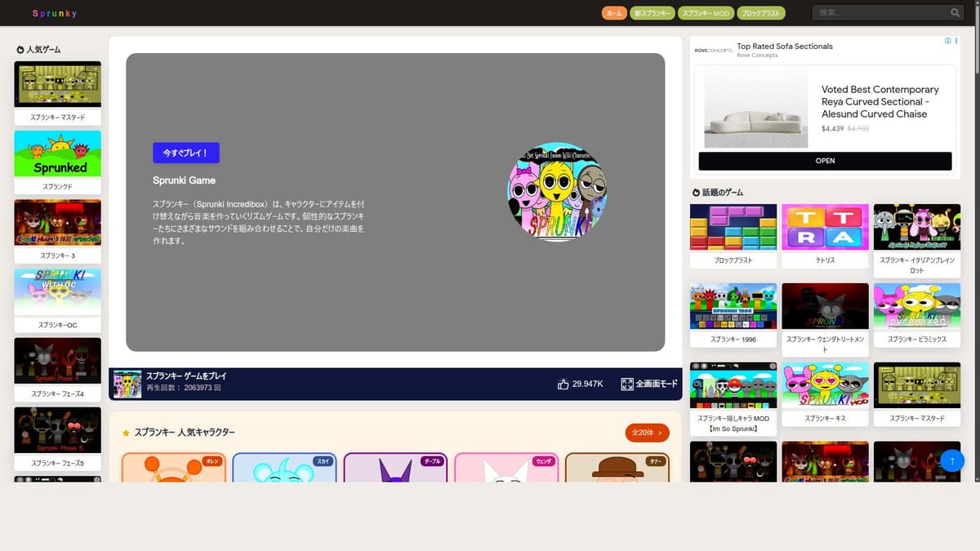Click the Rove Concepts advertiser logo
This screenshot has width=980, height=551.
[x=713, y=50]
